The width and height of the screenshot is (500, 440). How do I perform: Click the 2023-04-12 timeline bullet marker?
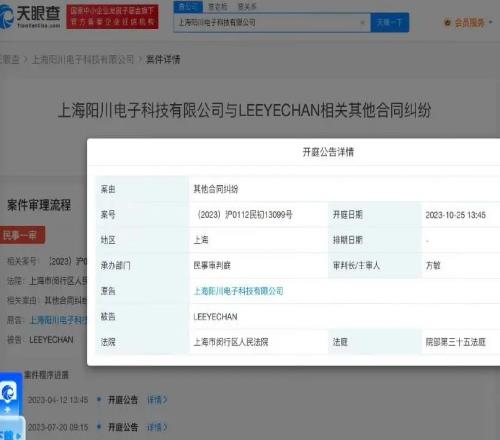pos(99,399)
